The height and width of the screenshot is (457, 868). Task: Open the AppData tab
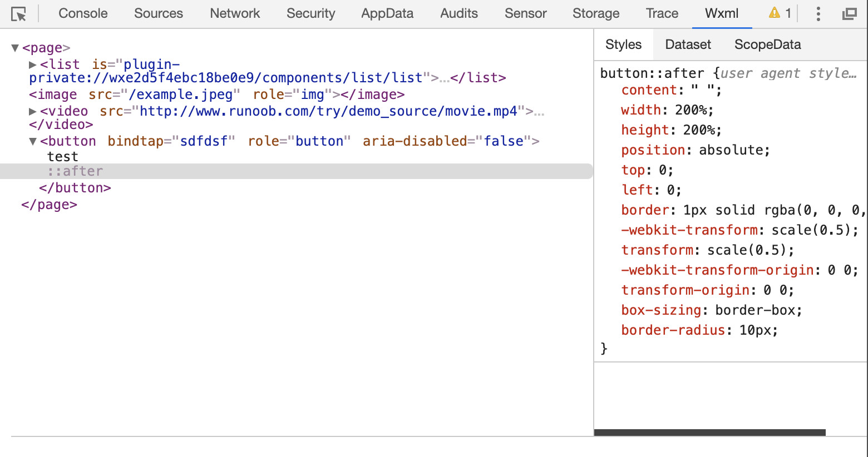(387, 13)
